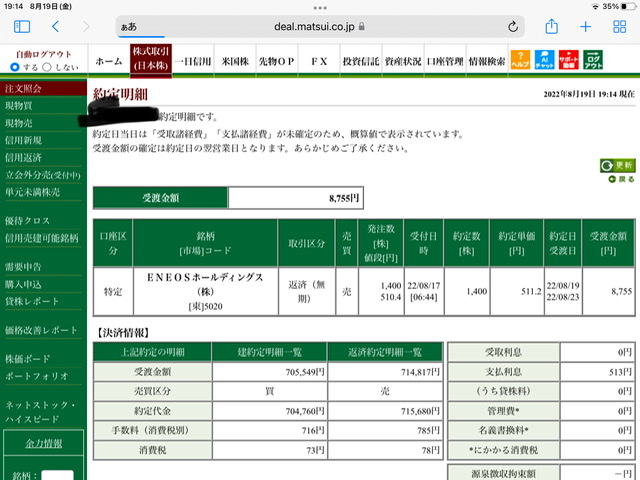This screenshot has width=640, height=480.
Task: Open new tab with plus icon
Action: pos(585,27)
